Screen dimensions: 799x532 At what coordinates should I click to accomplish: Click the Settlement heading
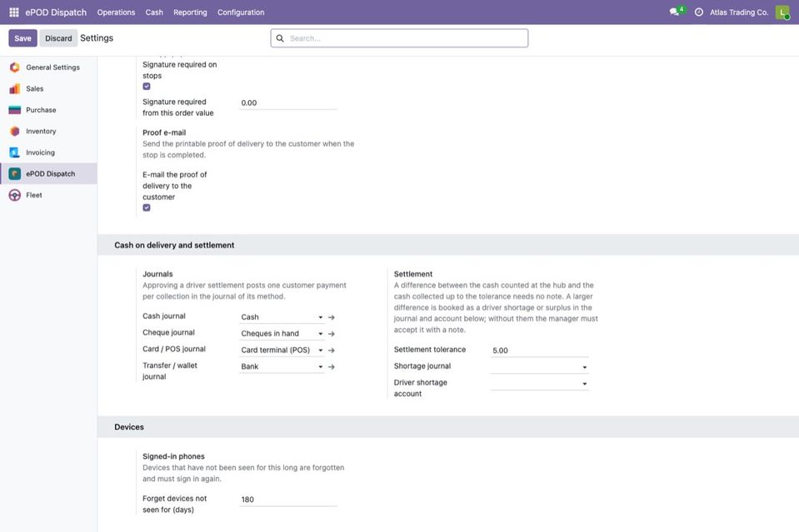pos(413,274)
